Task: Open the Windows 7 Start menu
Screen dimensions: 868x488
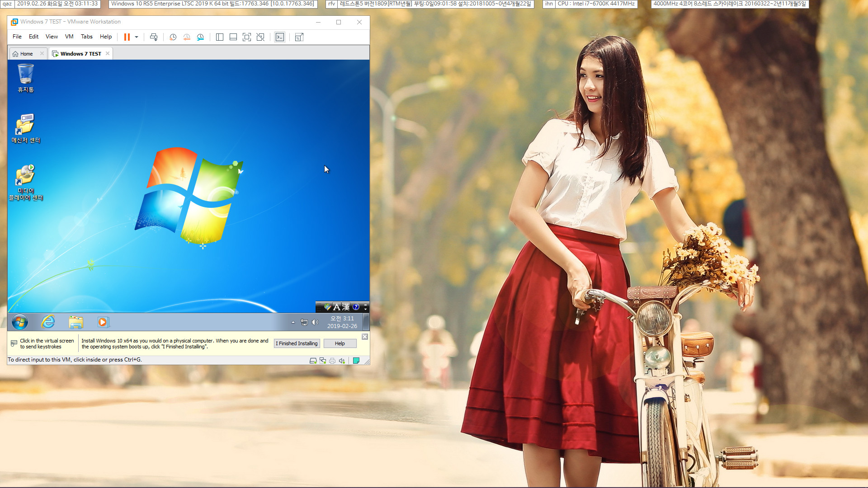Action: pos(20,322)
